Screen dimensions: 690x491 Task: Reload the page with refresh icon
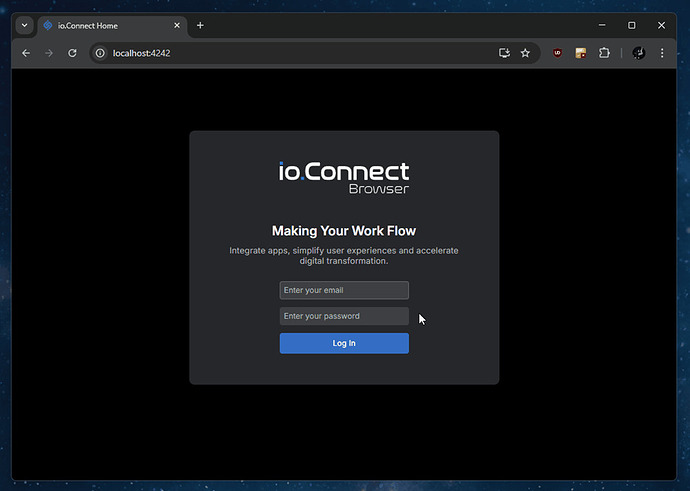click(72, 53)
